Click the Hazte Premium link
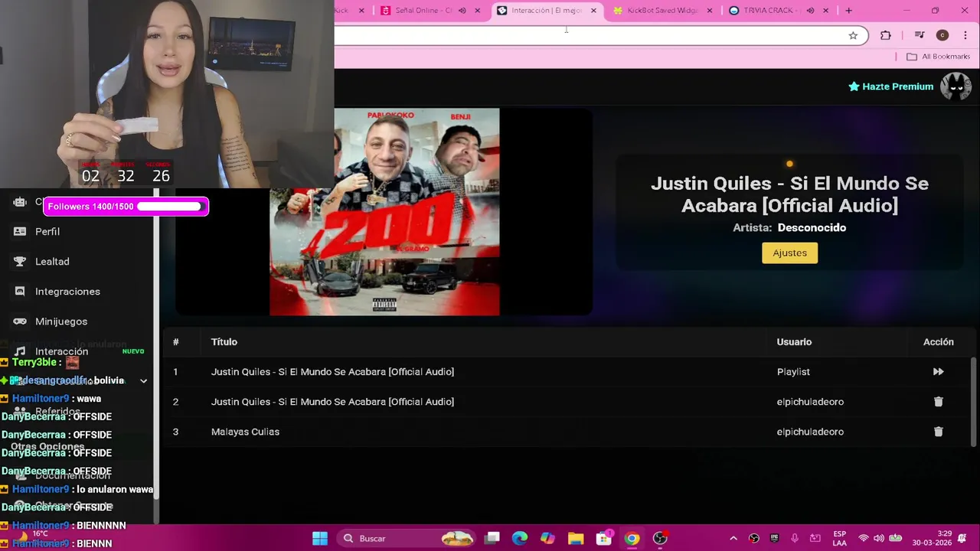This screenshot has width=980, height=551. point(890,86)
